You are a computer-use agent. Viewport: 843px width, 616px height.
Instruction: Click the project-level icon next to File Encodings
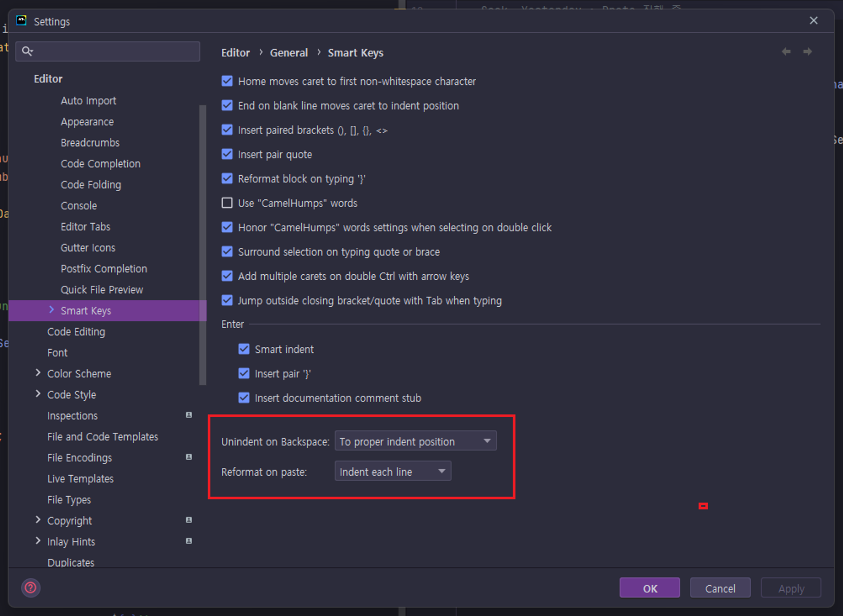coord(189,457)
